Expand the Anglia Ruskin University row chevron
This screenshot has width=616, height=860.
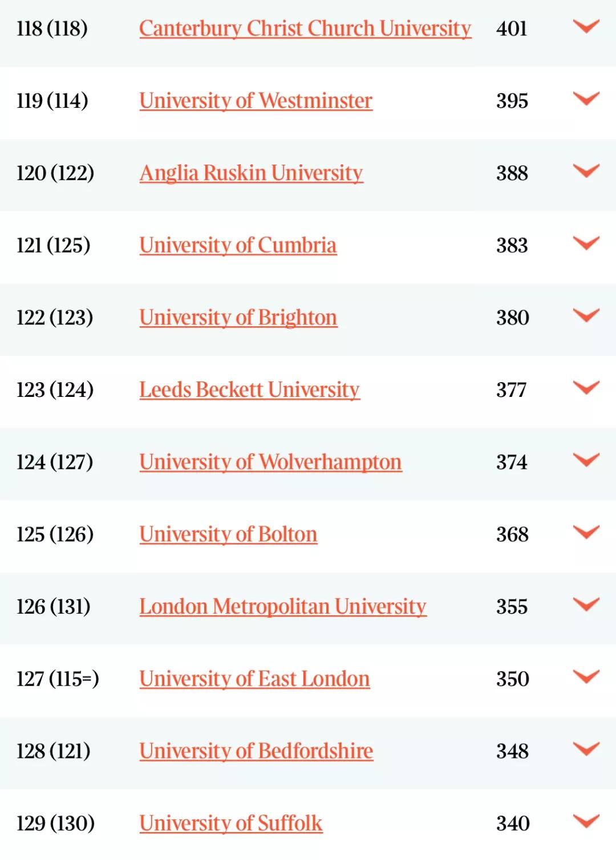pos(586,171)
